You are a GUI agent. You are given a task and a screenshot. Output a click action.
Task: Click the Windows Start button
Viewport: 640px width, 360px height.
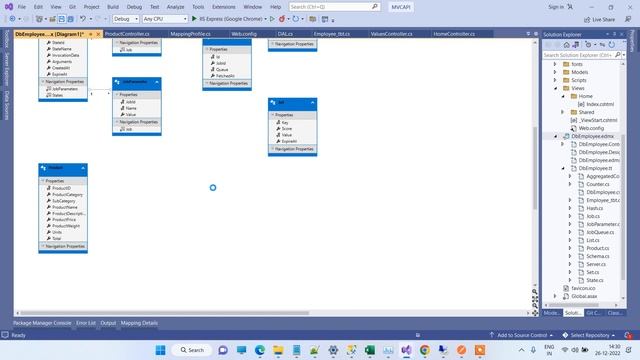tap(160, 350)
